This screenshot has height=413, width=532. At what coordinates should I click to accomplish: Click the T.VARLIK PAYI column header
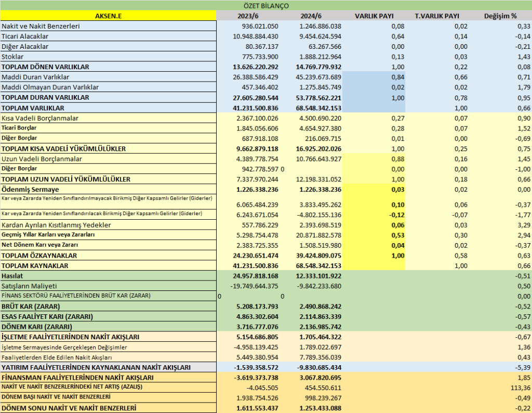pos(437,16)
